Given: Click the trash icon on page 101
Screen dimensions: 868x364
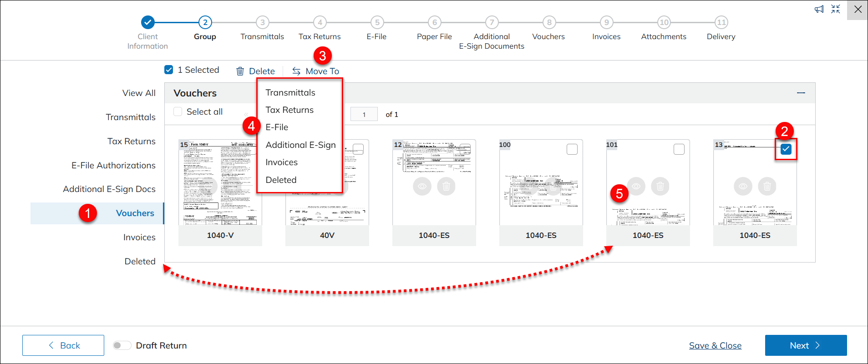Looking at the screenshot, I should point(660,186).
